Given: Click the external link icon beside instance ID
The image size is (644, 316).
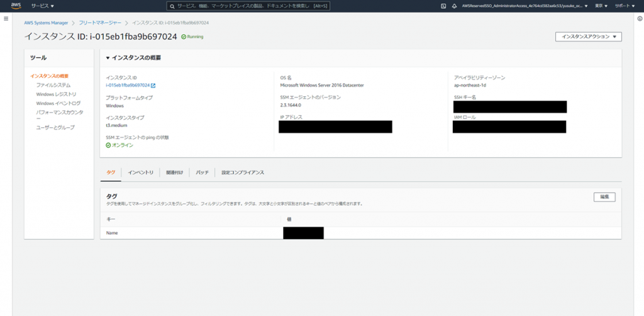Looking at the screenshot, I should (x=153, y=86).
